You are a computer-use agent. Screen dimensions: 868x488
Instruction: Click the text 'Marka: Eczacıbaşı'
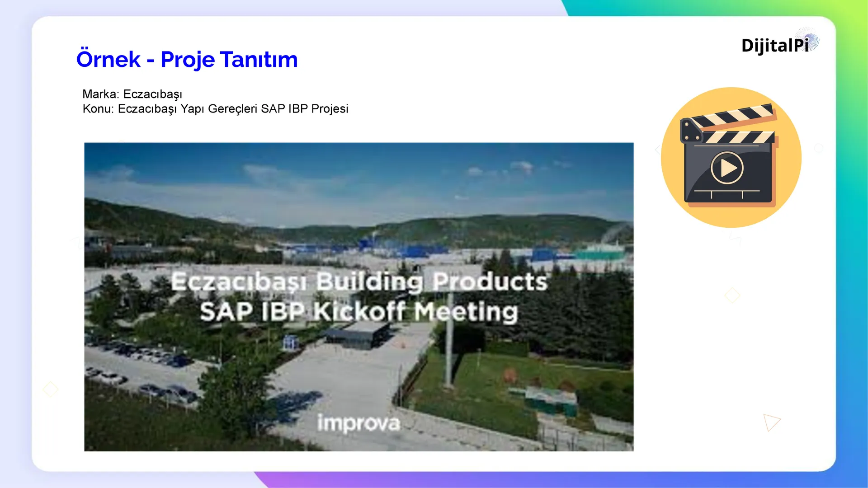point(132,94)
